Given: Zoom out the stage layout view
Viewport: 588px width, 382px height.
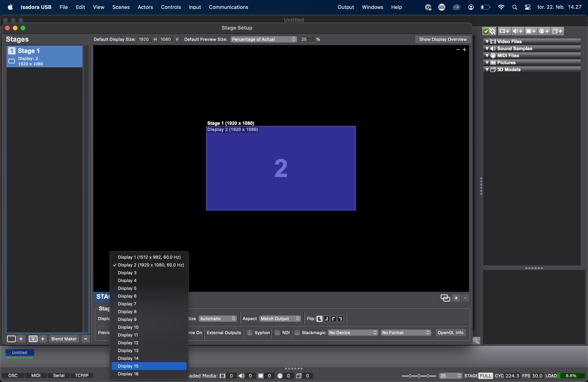Looking at the screenshot, I should point(458,50).
